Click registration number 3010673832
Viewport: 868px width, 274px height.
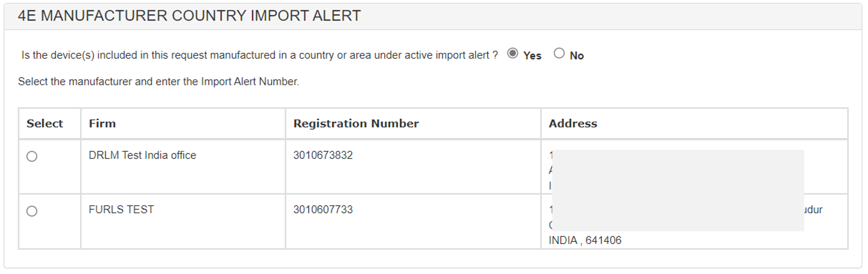tap(323, 155)
